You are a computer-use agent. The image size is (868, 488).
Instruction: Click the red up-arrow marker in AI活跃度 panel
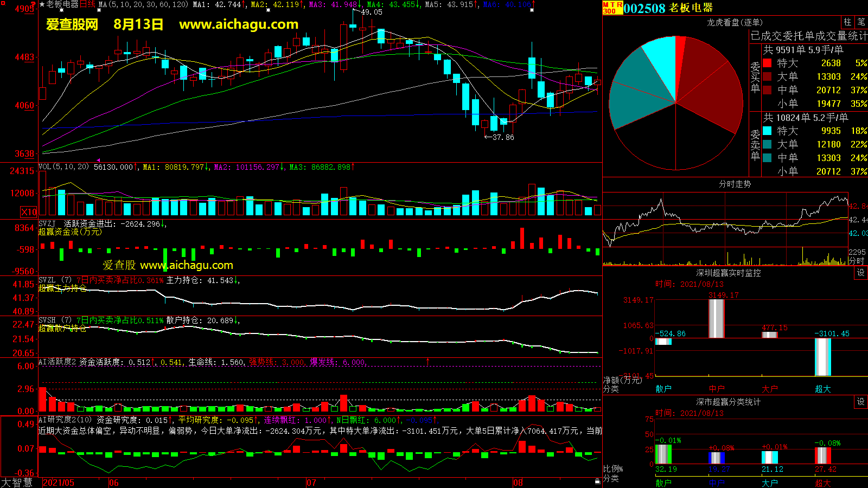pos(427,362)
